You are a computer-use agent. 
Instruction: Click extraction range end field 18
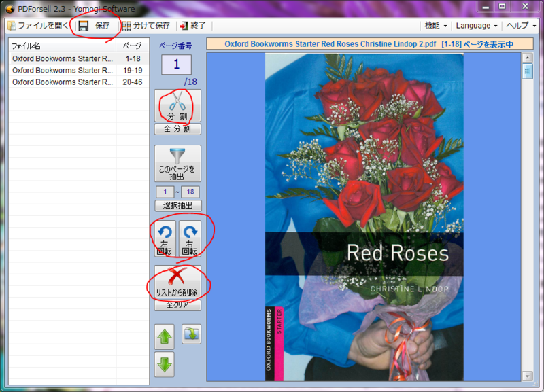[x=190, y=192]
